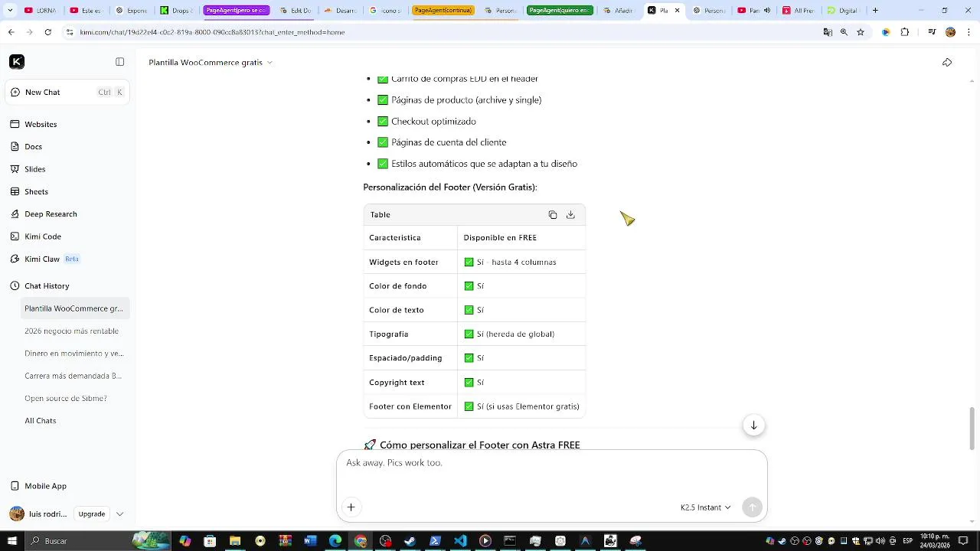Click 'Footer con Elementor' table cell
The image size is (980, 551).
410,406
